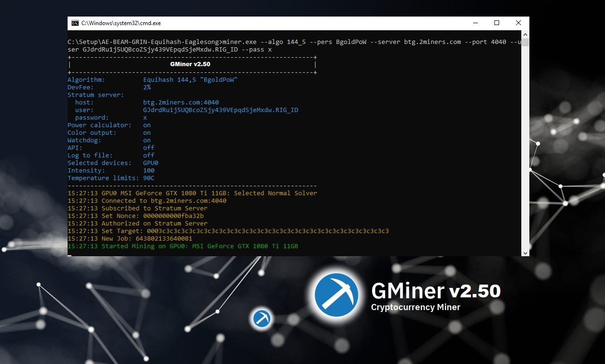
Task: Click the 'Selected Normal Solver' log line
Action: (x=192, y=193)
